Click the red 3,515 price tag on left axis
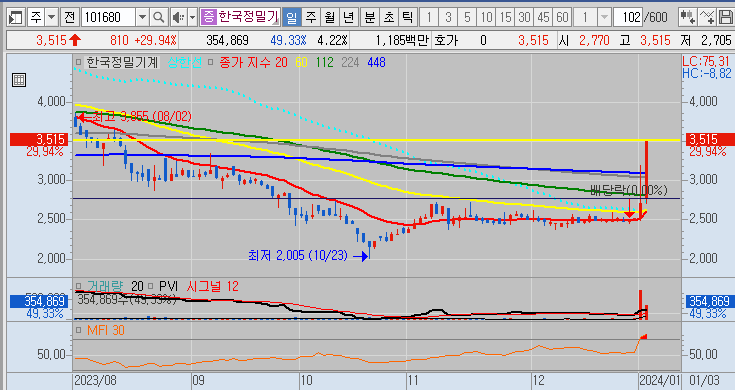735x390 pixels. click(39, 139)
